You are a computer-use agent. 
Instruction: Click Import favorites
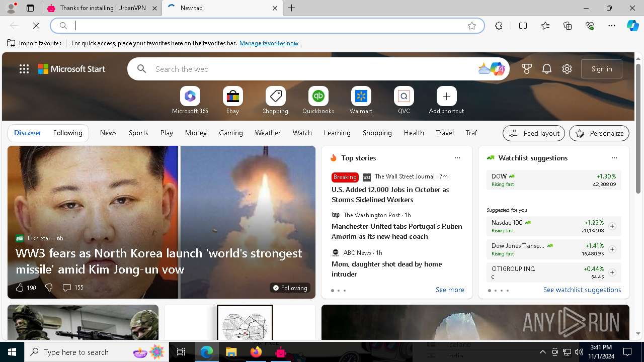pos(35,43)
